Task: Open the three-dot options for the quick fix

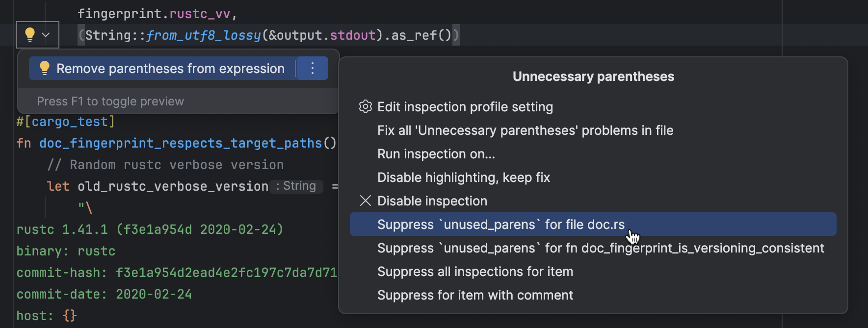Action: click(313, 69)
